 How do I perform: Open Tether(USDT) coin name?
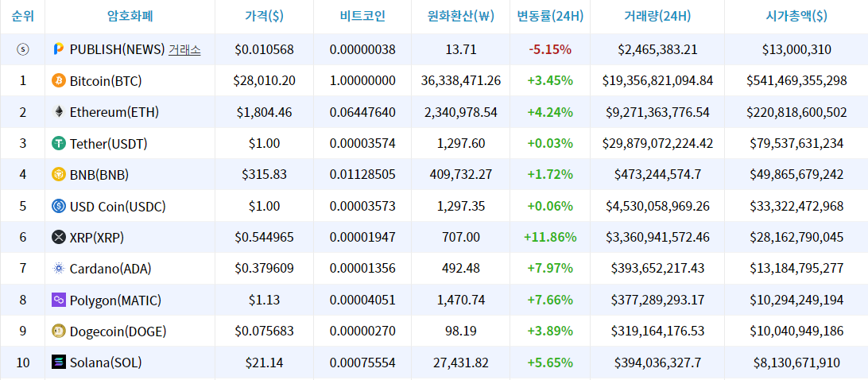point(108,143)
